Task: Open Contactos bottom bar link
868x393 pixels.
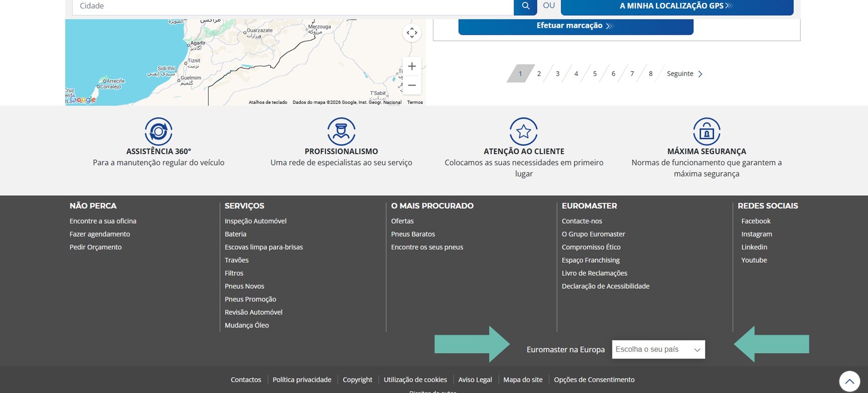Action: (246, 380)
